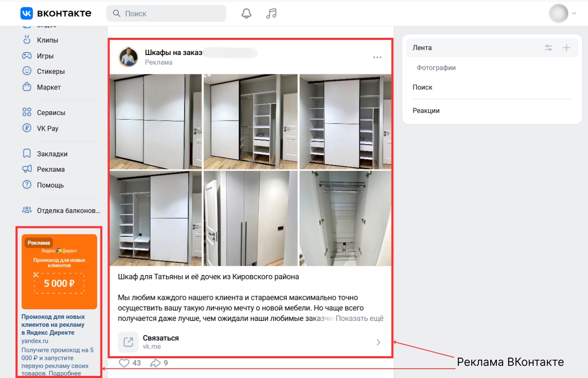
Task: Go to VK Pay in the sidebar
Action: [x=47, y=129]
